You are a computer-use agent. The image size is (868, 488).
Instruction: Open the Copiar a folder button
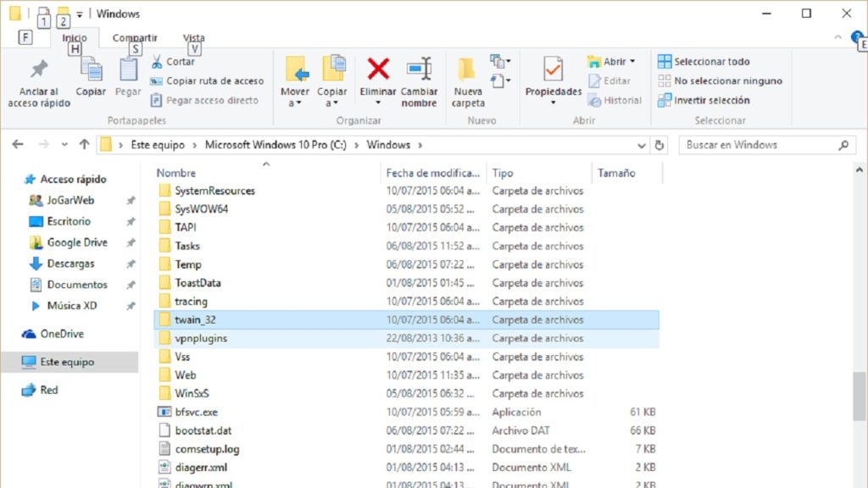click(331, 82)
